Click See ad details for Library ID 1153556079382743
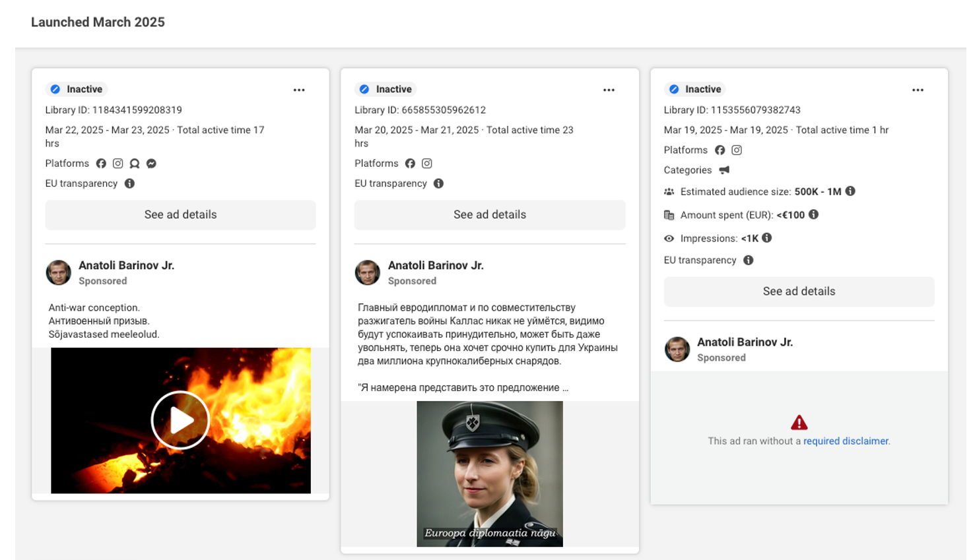The height and width of the screenshot is (560, 971). (799, 292)
